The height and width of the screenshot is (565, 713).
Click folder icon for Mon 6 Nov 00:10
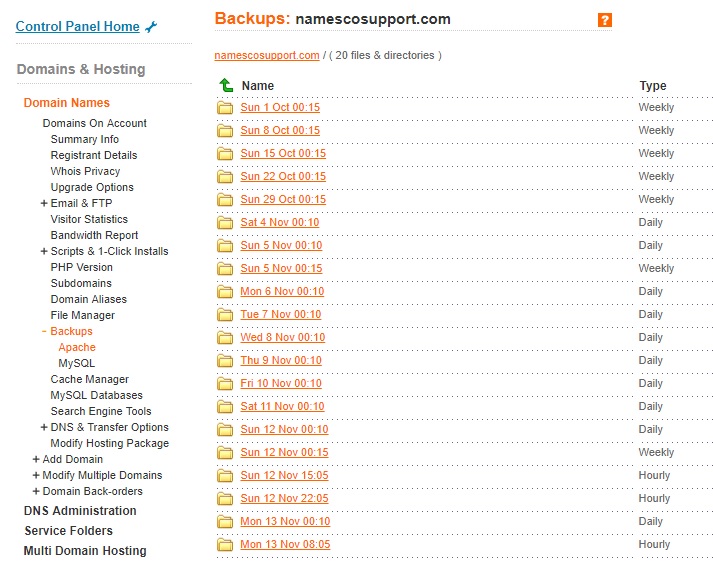(225, 292)
